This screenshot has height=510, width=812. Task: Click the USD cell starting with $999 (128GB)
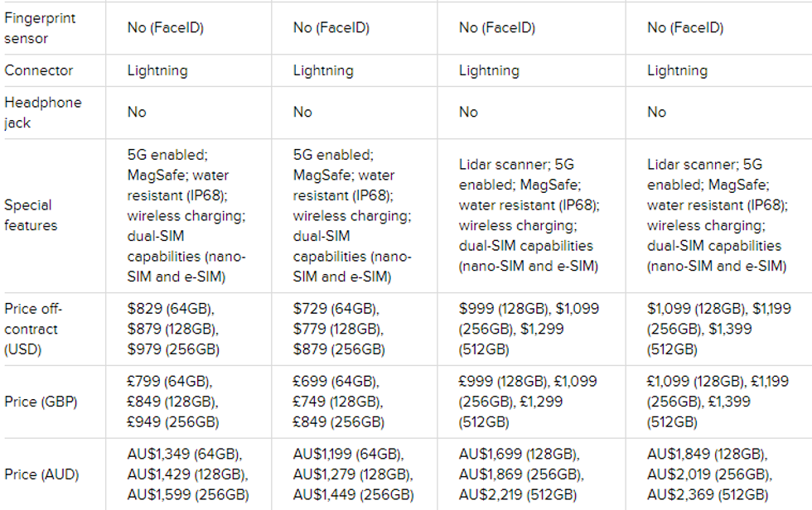(529, 329)
